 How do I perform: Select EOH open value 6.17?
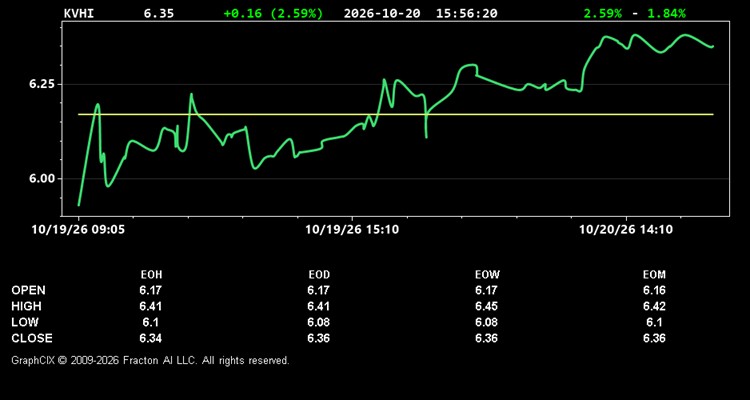click(x=151, y=290)
